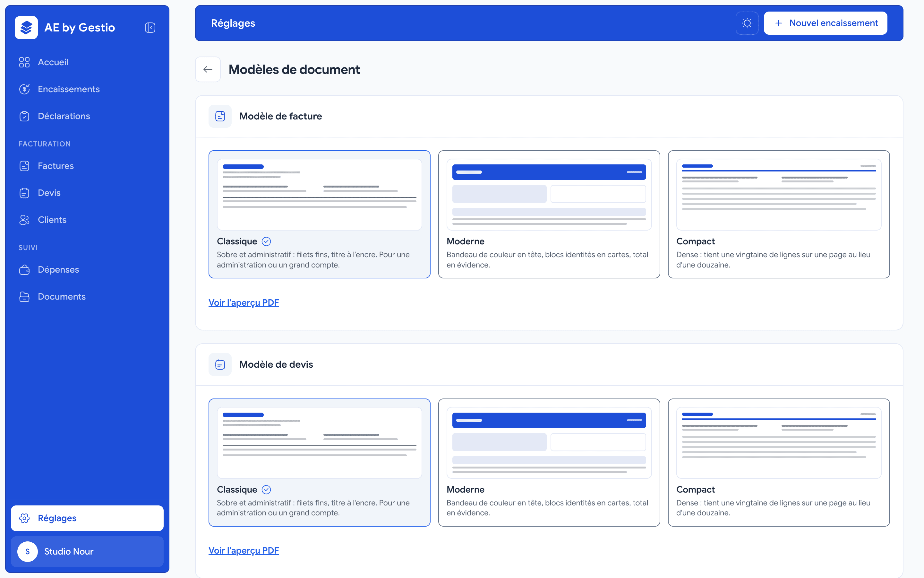Click the AE by Gestio logo icon
The height and width of the screenshot is (578, 924).
(x=26, y=28)
